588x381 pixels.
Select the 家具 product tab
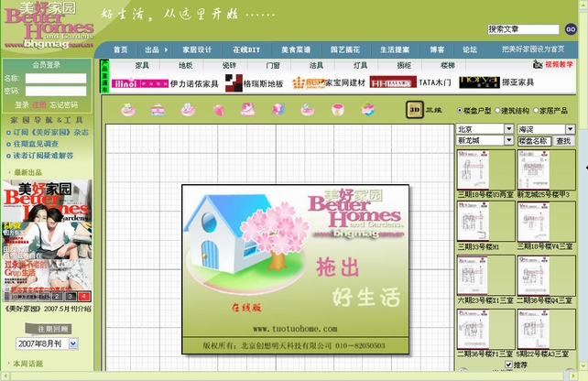point(142,65)
